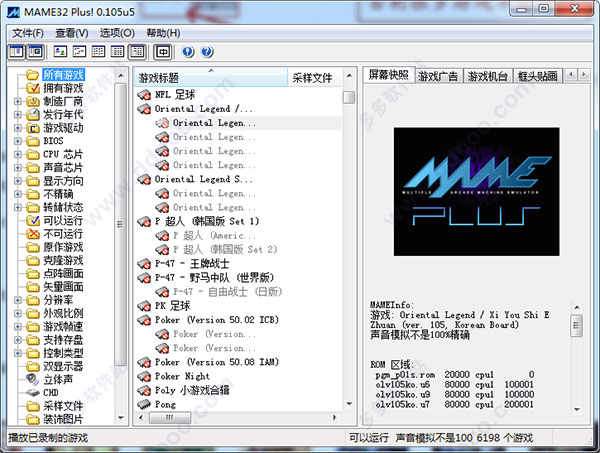600x453 pixels.
Task: Select P-47 - 野马中队 (世界版) entry
Action: point(214,278)
